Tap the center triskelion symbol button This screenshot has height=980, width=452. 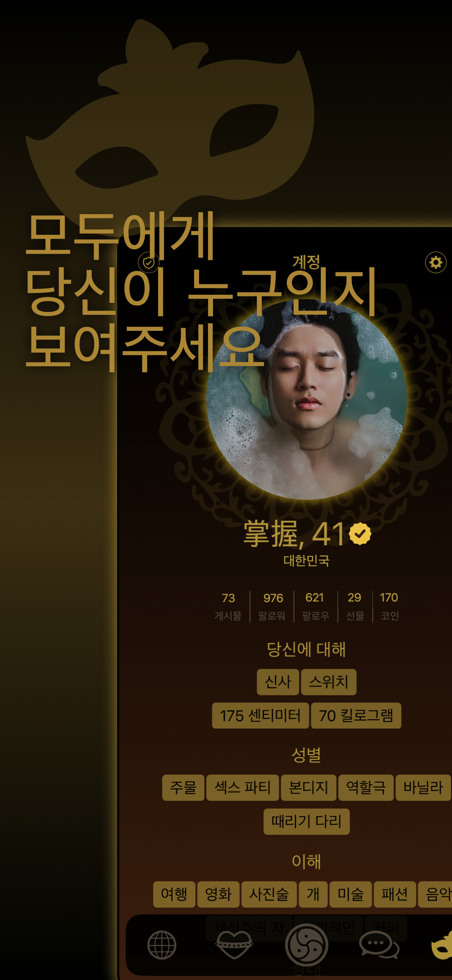click(x=307, y=945)
